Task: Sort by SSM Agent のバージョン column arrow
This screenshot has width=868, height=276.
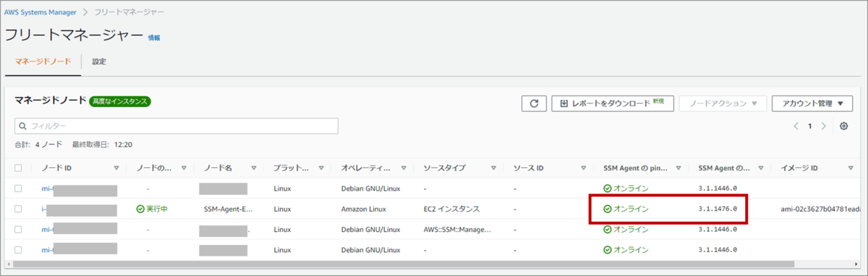Action: 762,168
